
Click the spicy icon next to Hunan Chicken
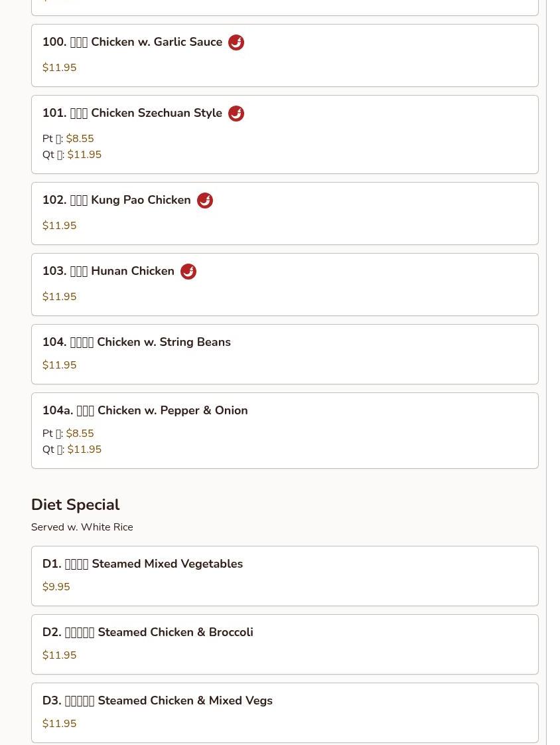point(188,272)
